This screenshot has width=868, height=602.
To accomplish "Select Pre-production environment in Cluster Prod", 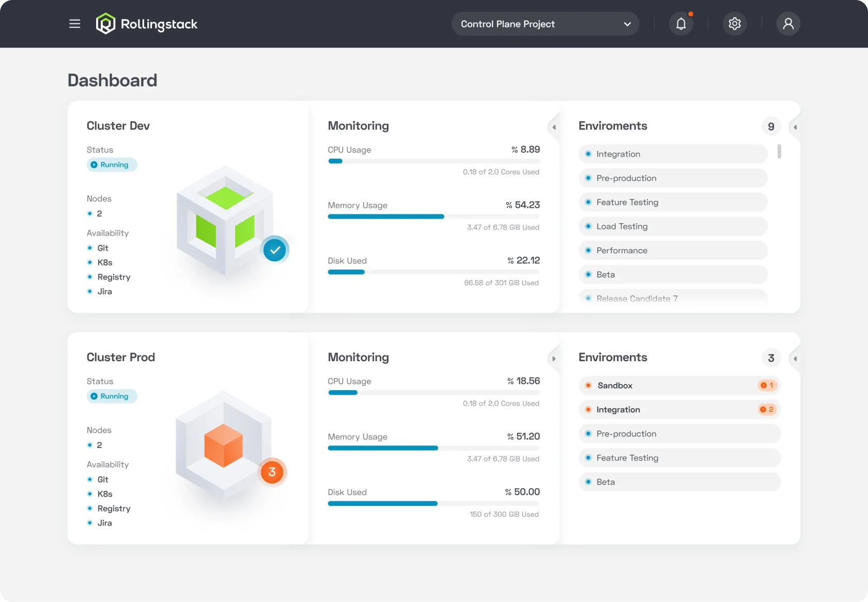I will (679, 434).
